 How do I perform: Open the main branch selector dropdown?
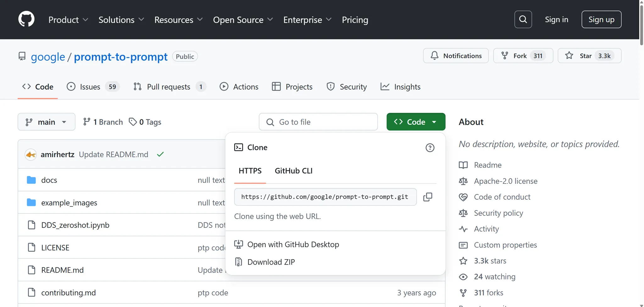[x=46, y=122]
